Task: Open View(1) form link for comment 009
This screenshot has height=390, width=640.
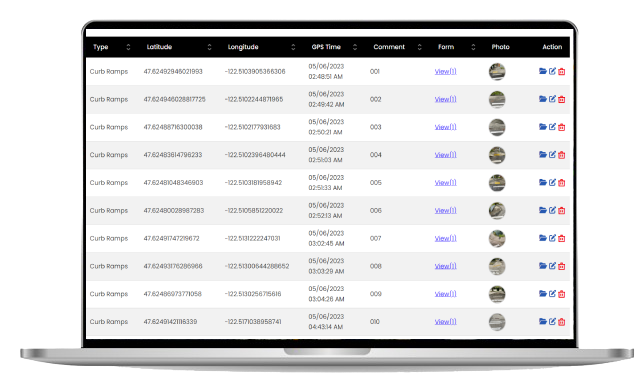Action: (445, 294)
